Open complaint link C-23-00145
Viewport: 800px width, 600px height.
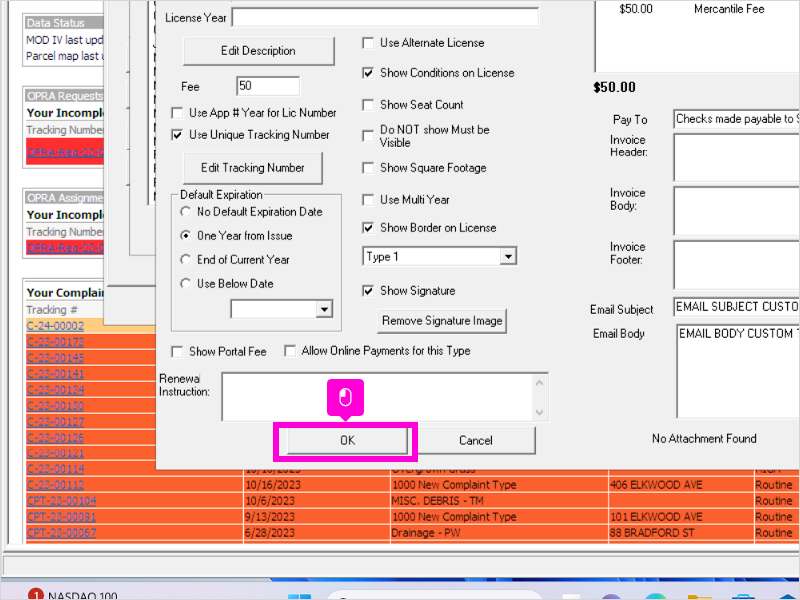pyautogui.click(x=55, y=358)
